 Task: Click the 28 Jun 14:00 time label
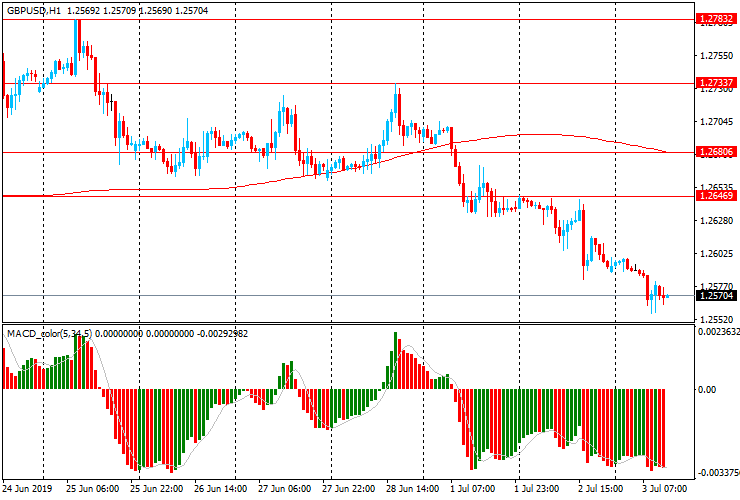point(413,488)
